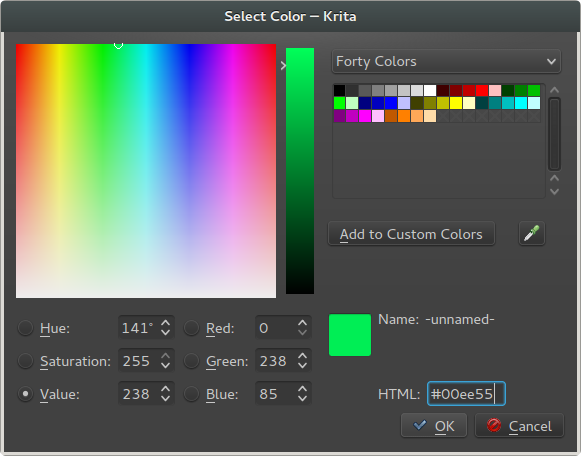Viewport: 581px width, 456px height.
Task: Decrease the Blue value with down arrow
Action: click(302, 399)
